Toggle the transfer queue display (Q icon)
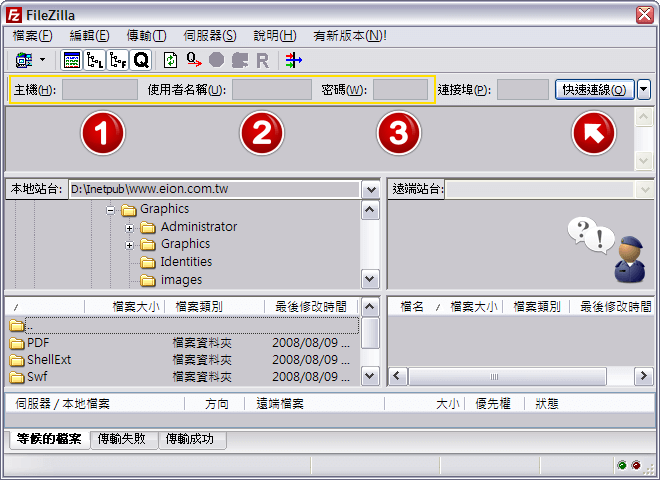 coord(141,60)
